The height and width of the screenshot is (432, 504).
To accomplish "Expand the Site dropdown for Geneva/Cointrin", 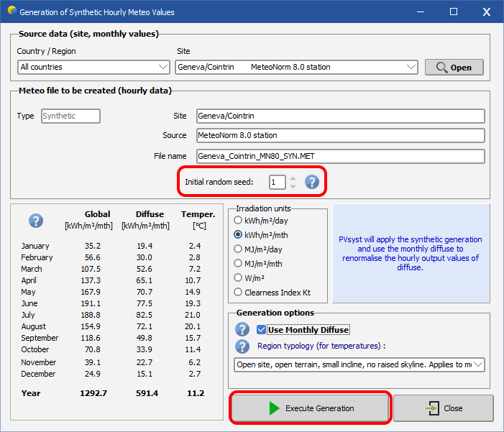I will [411, 67].
